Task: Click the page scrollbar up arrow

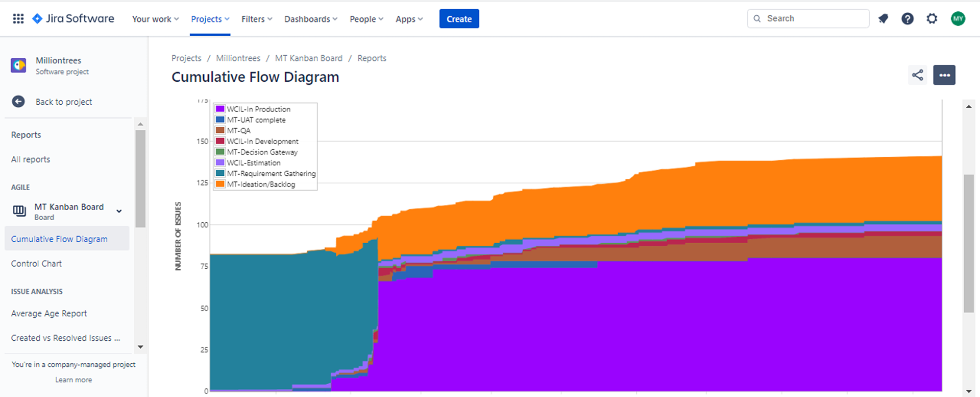Action: (969, 106)
